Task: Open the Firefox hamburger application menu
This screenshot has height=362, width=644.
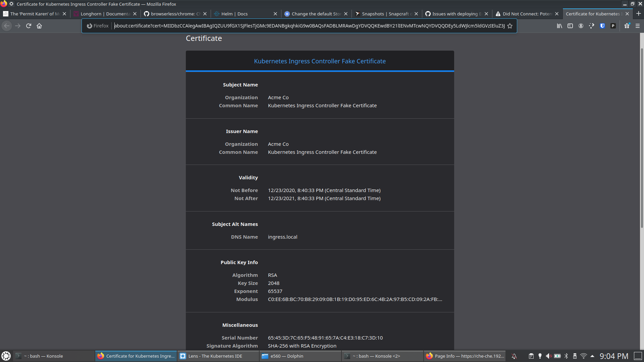Action: (x=638, y=26)
